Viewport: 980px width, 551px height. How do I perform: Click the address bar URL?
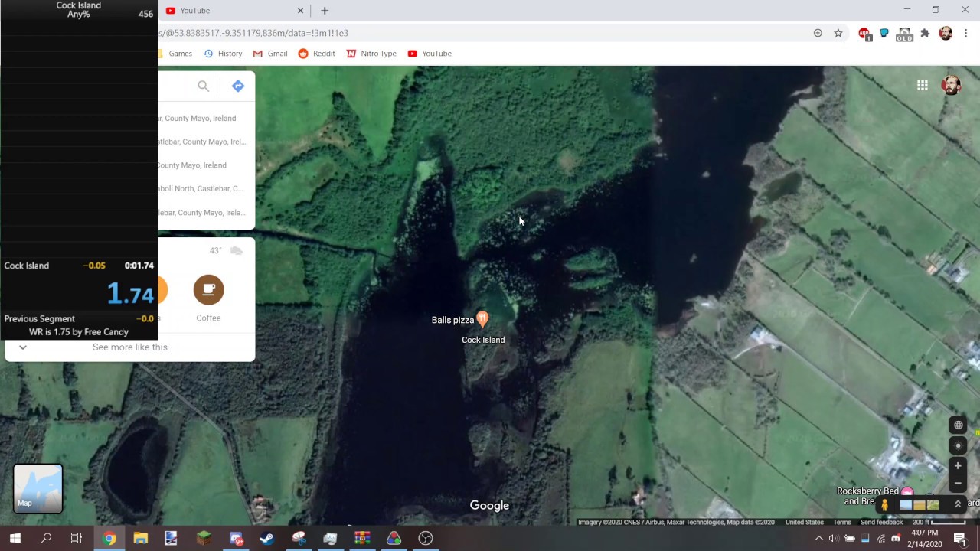point(253,33)
